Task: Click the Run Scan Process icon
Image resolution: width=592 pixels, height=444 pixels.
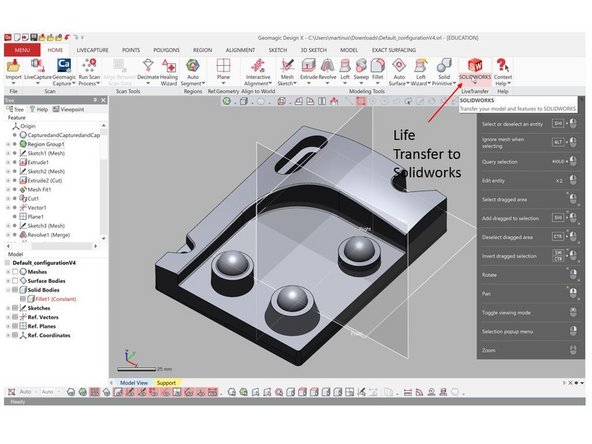Action: coord(89,66)
